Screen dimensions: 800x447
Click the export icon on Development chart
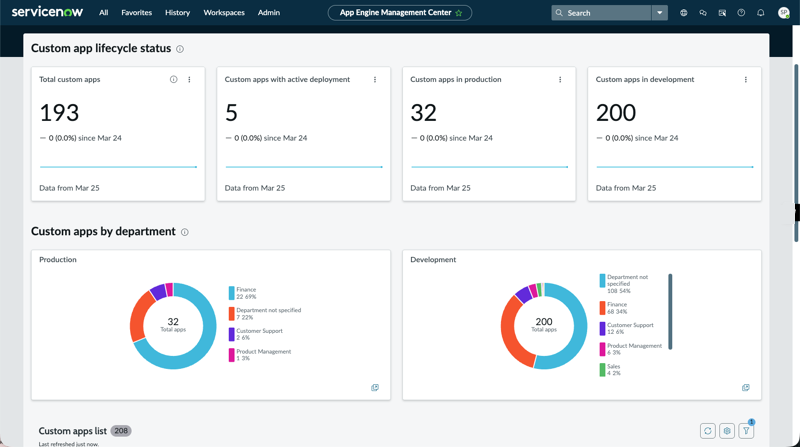click(x=746, y=388)
